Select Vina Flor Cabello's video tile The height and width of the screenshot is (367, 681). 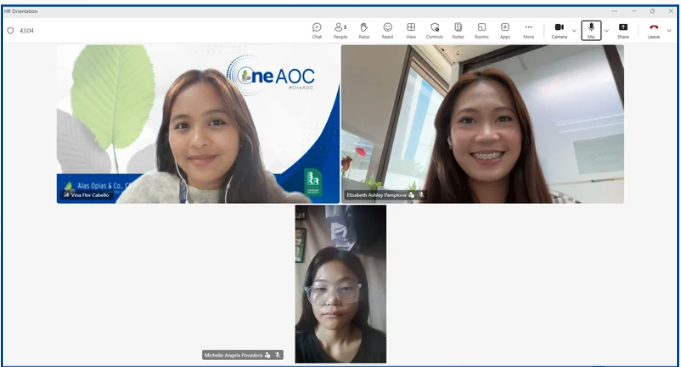click(198, 124)
